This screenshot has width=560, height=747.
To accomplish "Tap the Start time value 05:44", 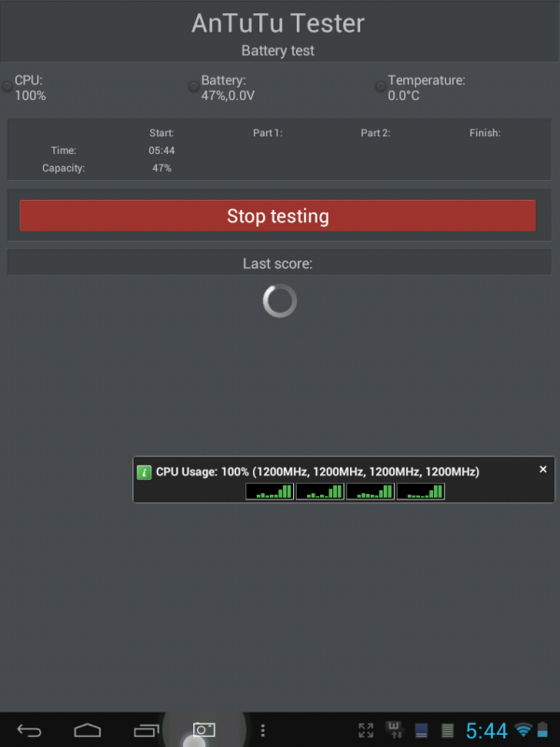I will tap(161, 150).
